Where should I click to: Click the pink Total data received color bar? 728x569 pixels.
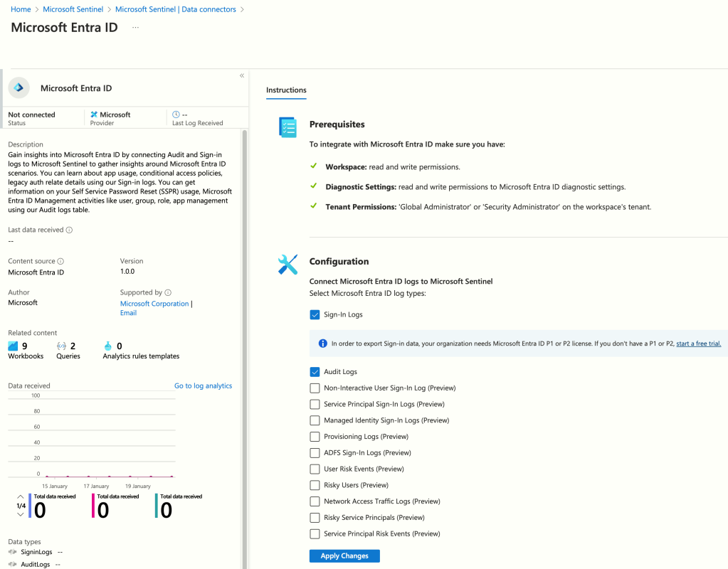pyautogui.click(x=93, y=505)
